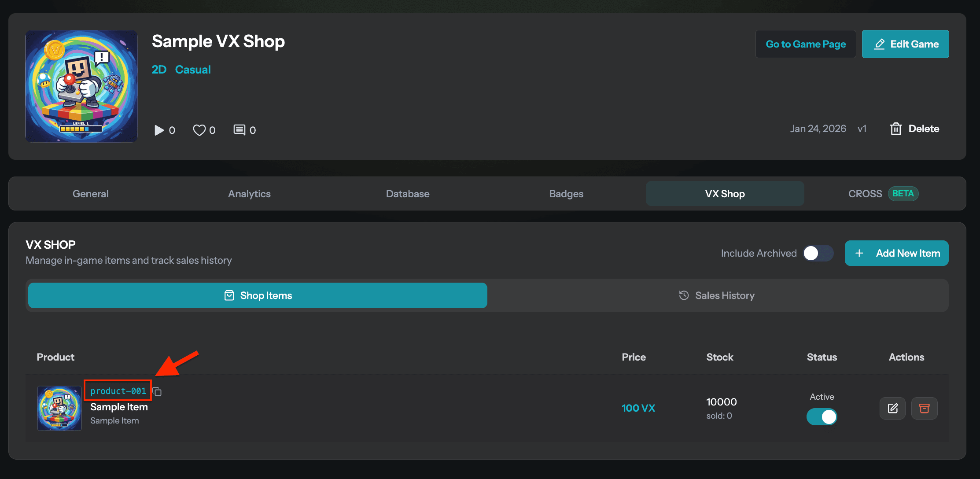Click the Go to Game Page button

pyautogui.click(x=806, y=44)
